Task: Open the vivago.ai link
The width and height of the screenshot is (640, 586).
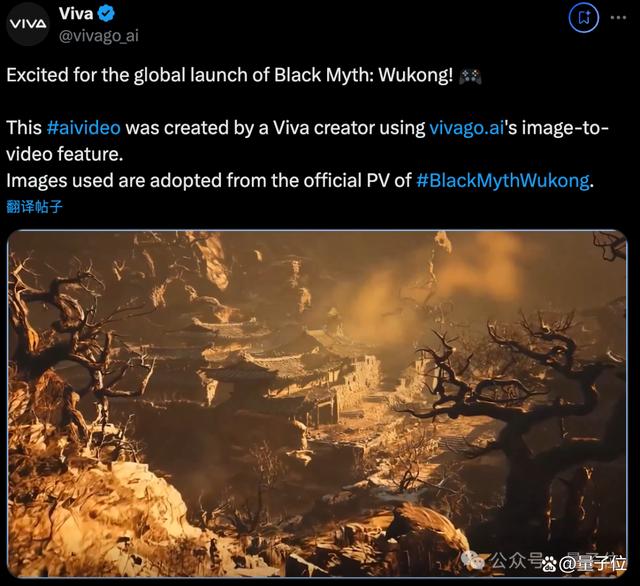Action: point(467,128)
